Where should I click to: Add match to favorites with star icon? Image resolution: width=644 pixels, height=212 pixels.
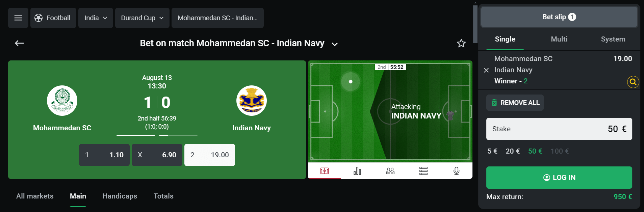coord(461,43)
